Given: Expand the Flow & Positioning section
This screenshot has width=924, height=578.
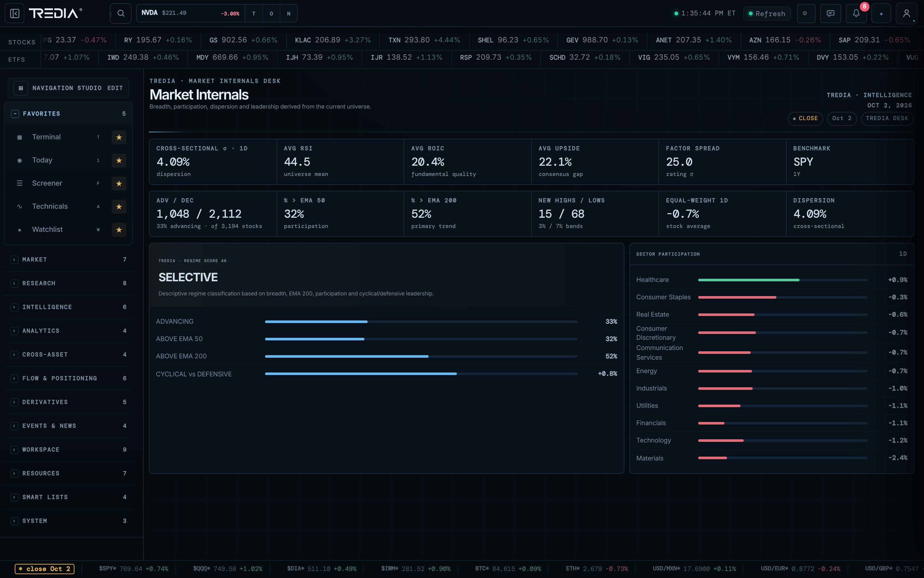Looking at the screenshot, I should pos(68,378).
